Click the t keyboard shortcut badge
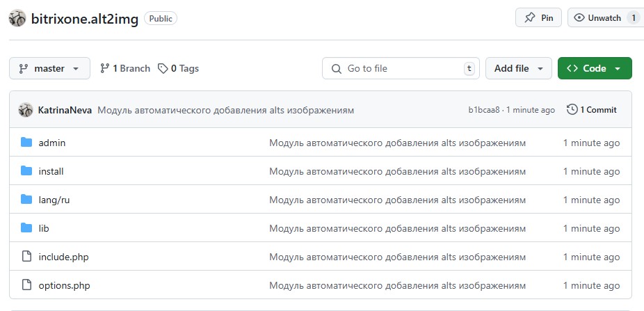The height and width of the screenshot is (311, 644). [x=469, y=69]
